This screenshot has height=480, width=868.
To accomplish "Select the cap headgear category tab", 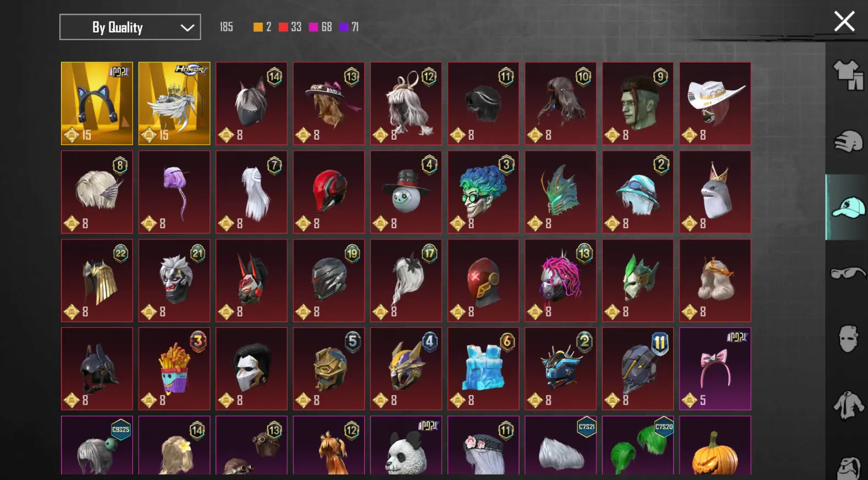I will (848, 207).
